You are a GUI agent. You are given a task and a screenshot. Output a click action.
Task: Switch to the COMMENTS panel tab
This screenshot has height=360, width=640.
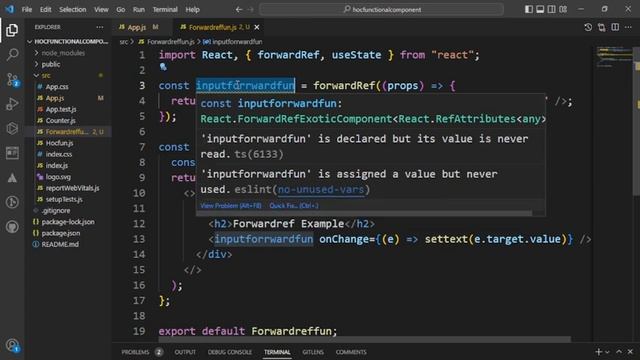351,352
